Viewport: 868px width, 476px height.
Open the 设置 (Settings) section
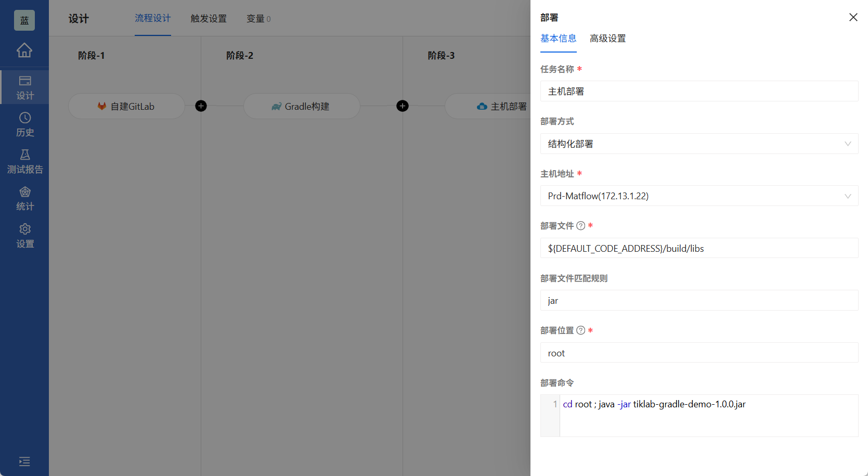point(24,235)
